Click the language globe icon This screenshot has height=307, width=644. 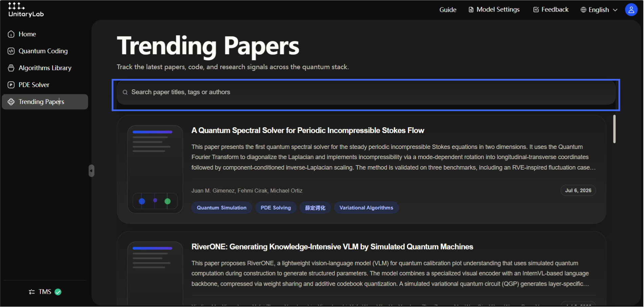(x=583, y=10)
